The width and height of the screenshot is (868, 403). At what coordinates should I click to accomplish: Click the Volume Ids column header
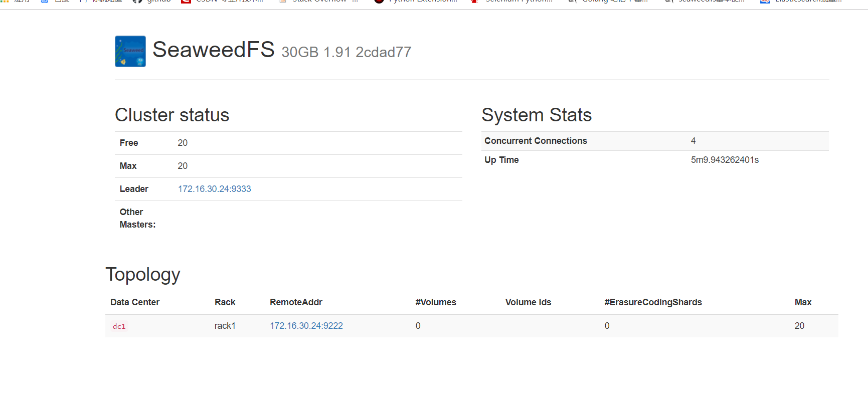click(528, 302)
